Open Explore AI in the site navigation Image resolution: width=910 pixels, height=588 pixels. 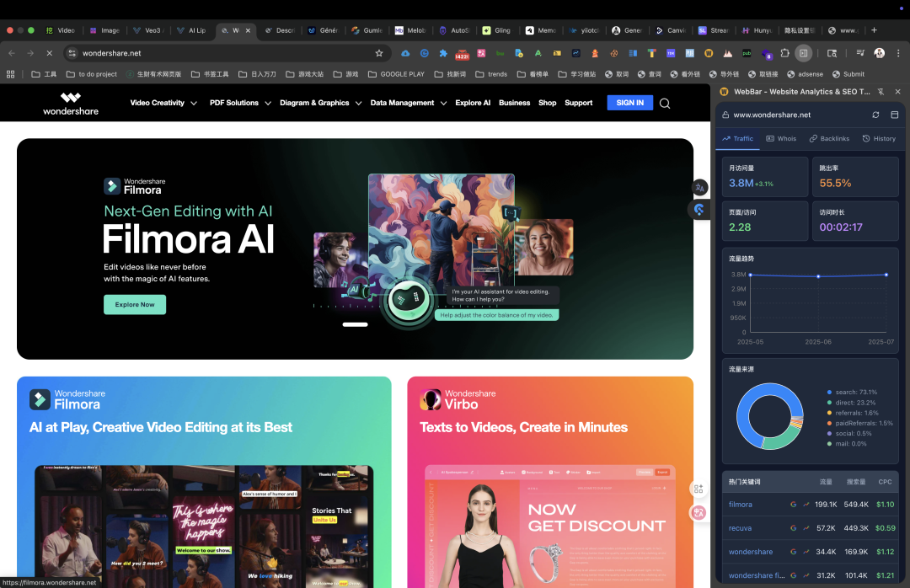473,103
